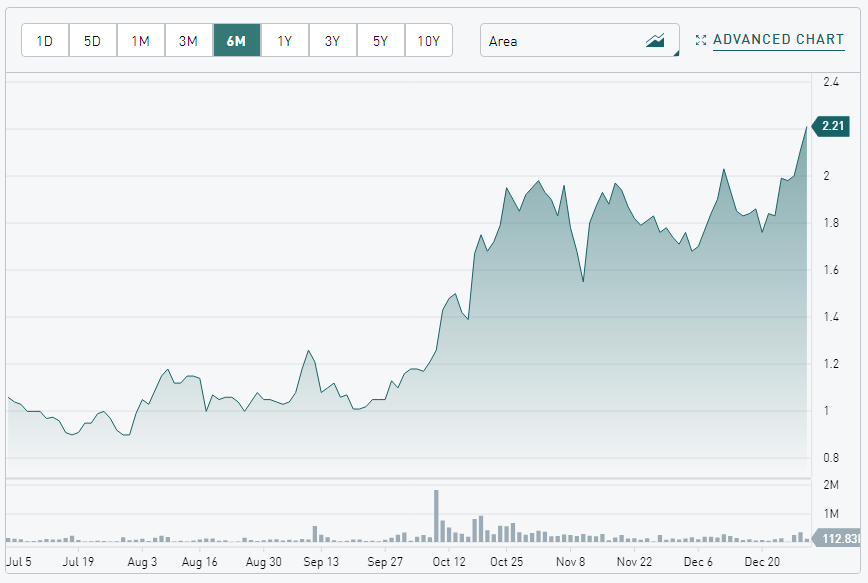Click the 1M volume axis label

click(831, 514)
